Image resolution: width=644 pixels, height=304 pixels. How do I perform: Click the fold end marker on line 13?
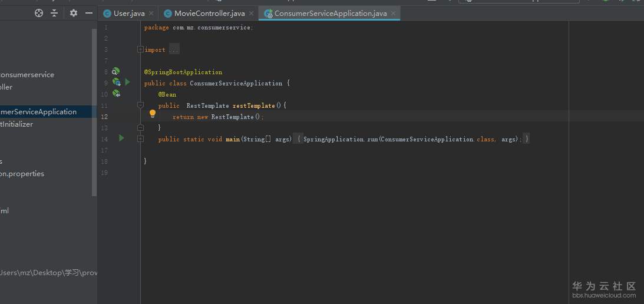[140, 128]
